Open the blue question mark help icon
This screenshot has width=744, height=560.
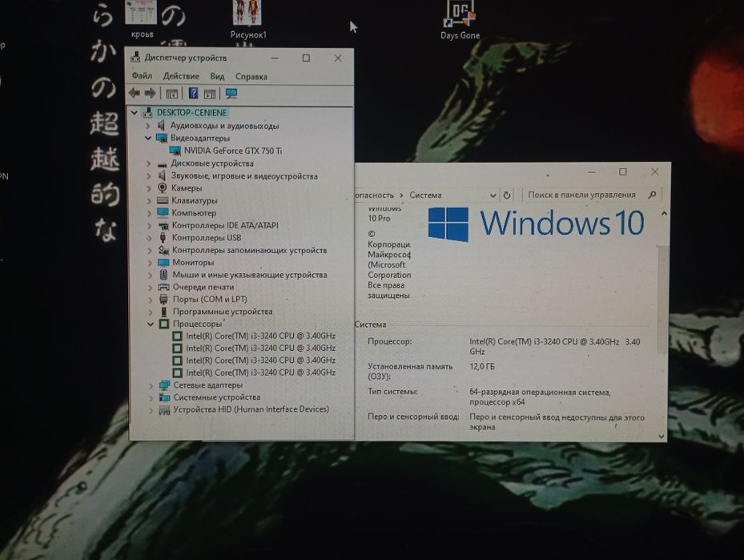[x=193, y=93]
